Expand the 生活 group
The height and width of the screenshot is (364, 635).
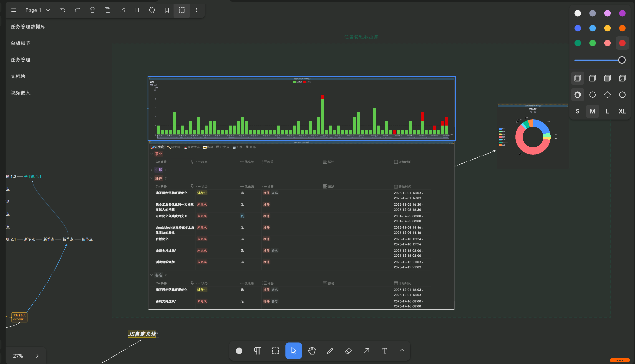pyautogui.click(x=151, y=170)
